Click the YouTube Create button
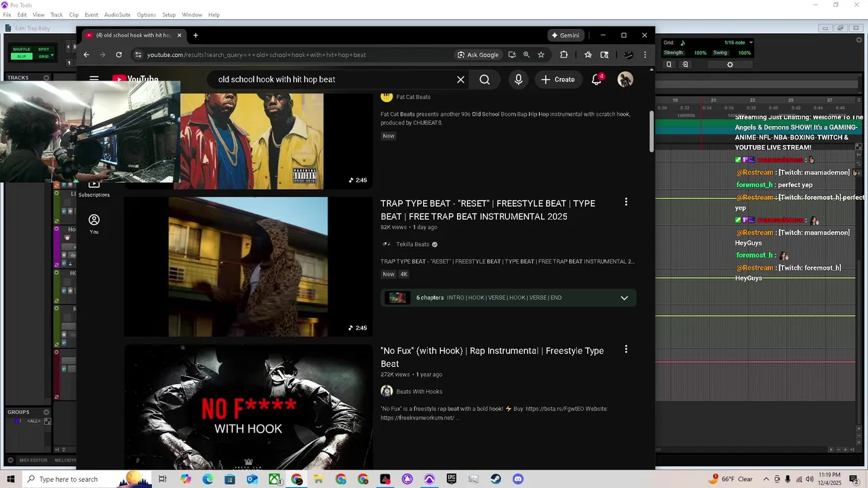 (558, 79)
